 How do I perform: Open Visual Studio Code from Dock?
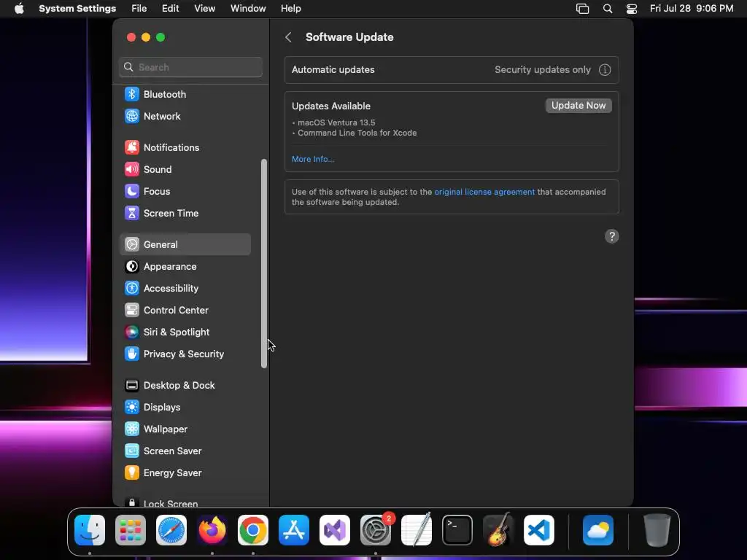tap(539, 530)
